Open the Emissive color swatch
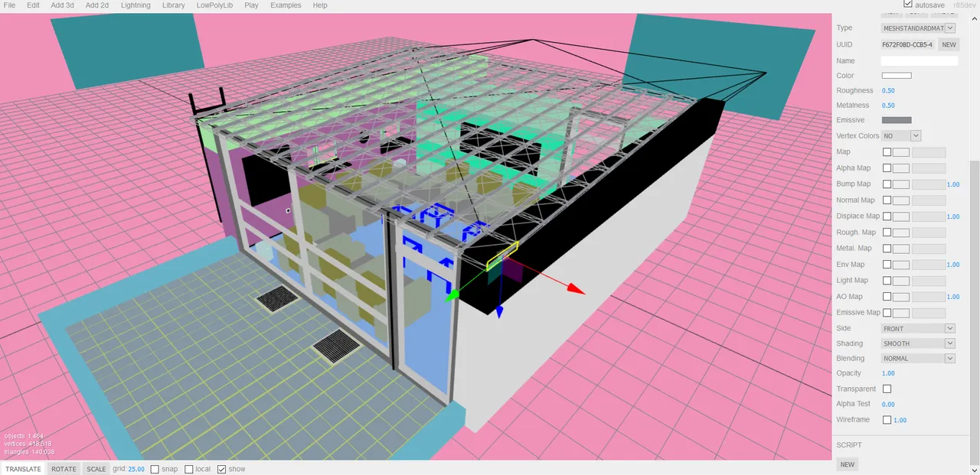 click(x=897, y=120)
